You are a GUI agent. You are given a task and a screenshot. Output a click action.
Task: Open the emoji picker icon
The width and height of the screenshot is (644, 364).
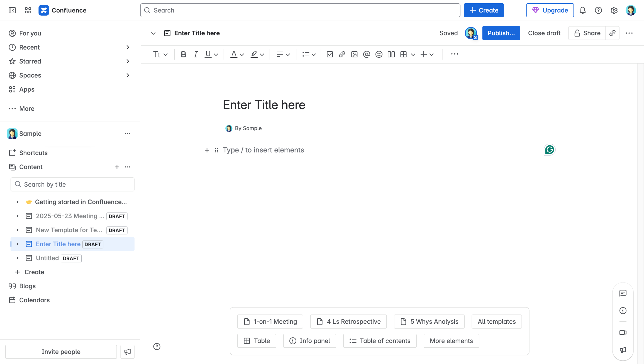pos(379,54)
